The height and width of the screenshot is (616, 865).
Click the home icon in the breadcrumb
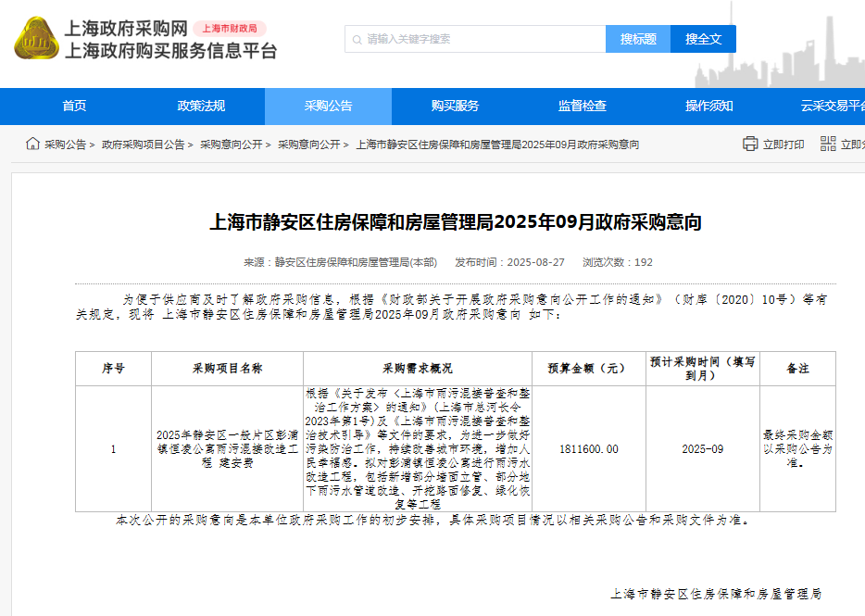(32, 145)
